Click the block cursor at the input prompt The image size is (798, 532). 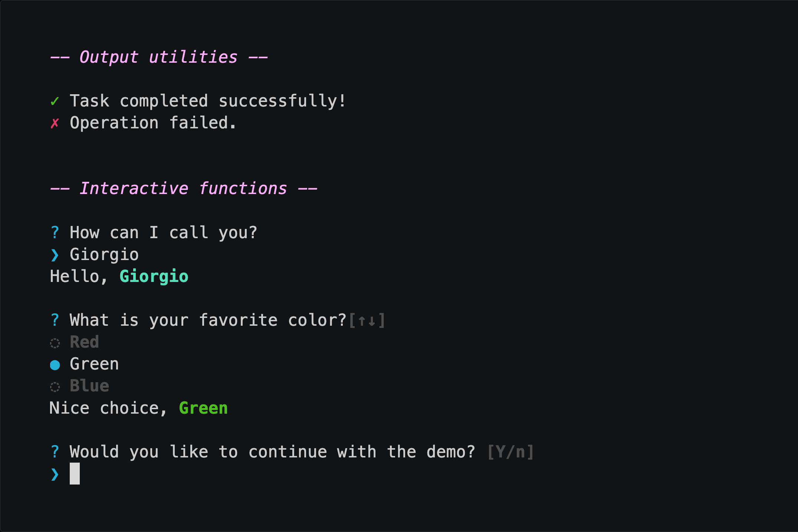tap(75, 473)
